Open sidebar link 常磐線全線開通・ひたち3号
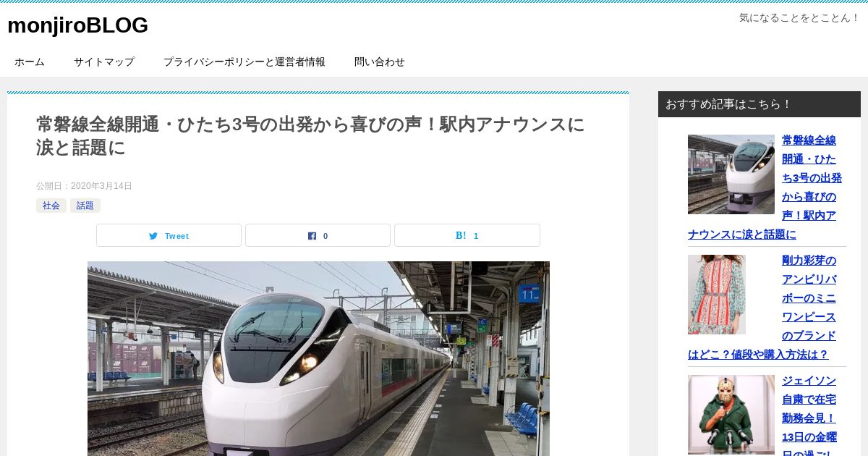 click(x=765, y=187)
